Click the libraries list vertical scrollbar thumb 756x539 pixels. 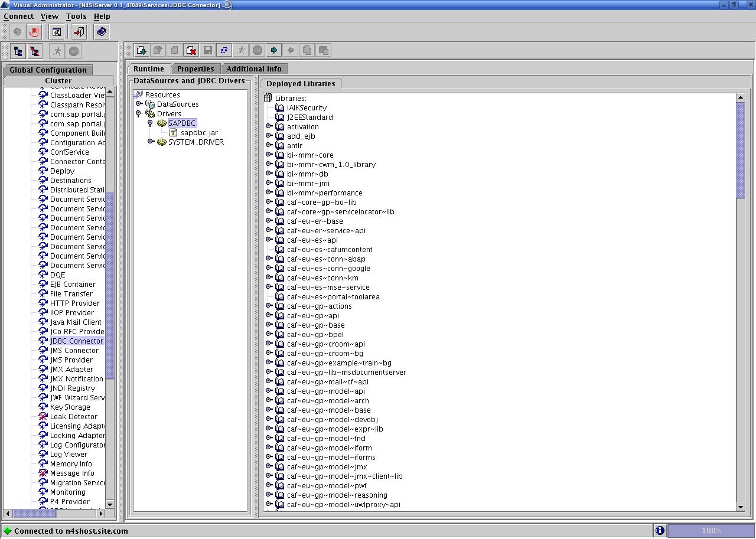click(741, 151)
